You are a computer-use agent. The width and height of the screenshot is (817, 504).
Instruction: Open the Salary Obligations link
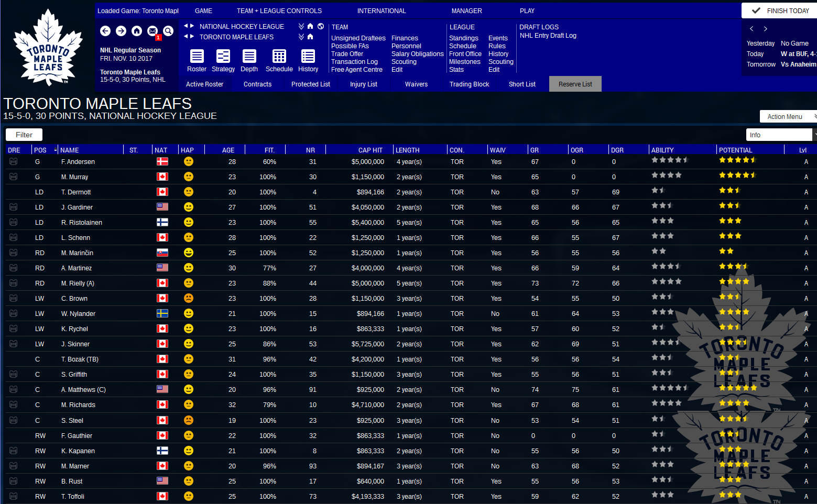click(x=418, y=54)
